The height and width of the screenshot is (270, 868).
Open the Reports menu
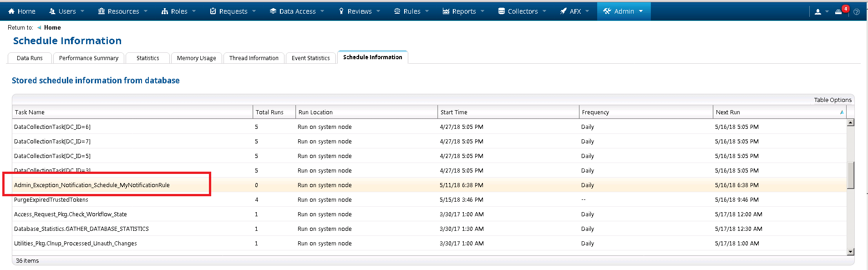[463, 11]
